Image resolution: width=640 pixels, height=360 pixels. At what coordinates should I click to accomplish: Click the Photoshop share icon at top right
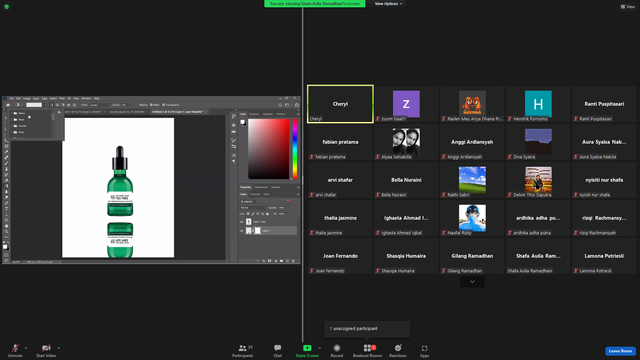[x=297, y=105]
